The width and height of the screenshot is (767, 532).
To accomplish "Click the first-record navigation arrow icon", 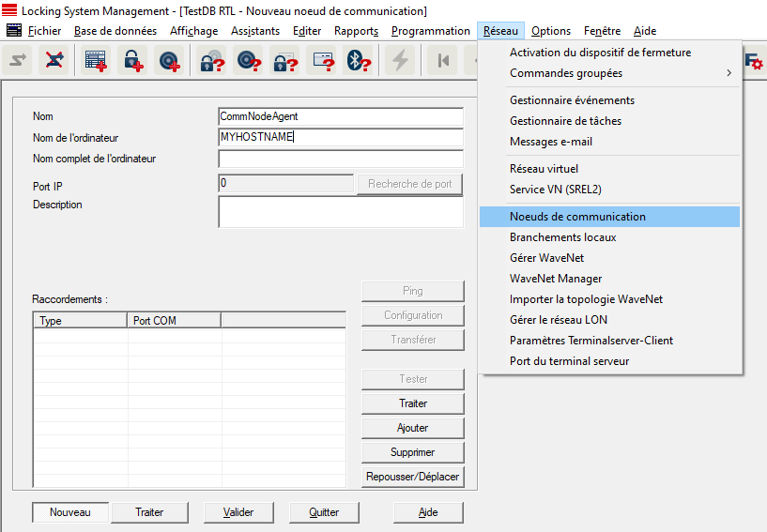I will point(443,61).
